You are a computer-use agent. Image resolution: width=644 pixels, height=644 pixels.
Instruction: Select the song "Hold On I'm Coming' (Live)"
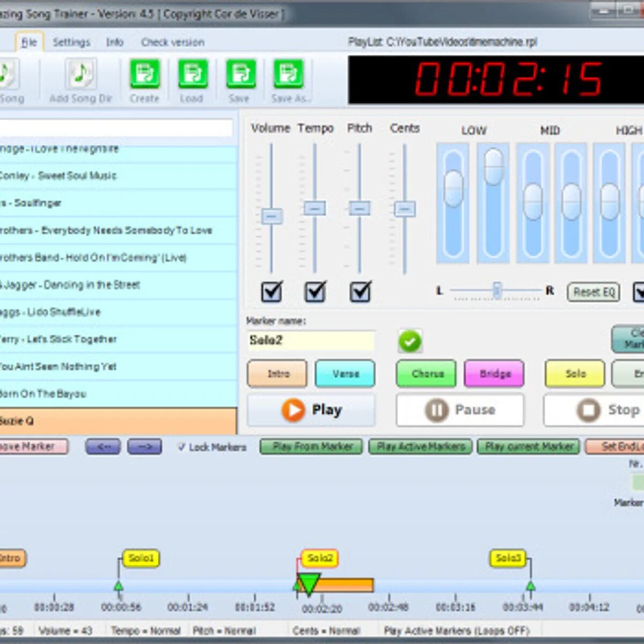pos(118,258)
